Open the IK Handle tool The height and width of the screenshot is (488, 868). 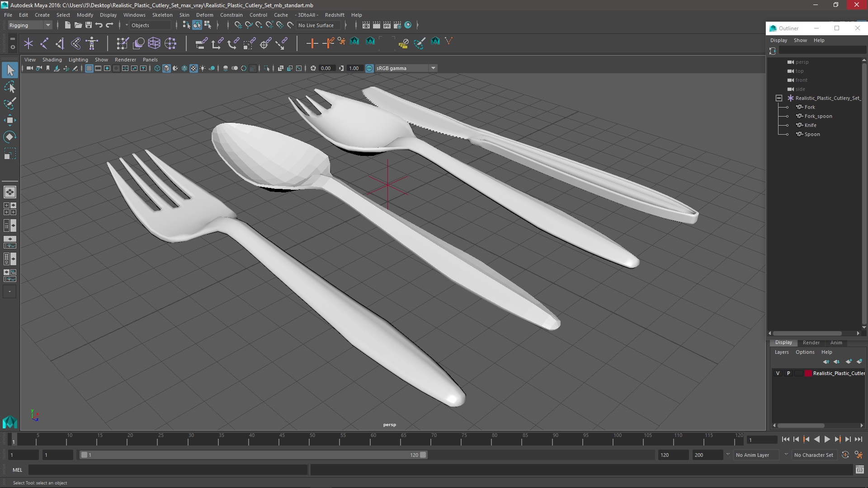[60, 43]
